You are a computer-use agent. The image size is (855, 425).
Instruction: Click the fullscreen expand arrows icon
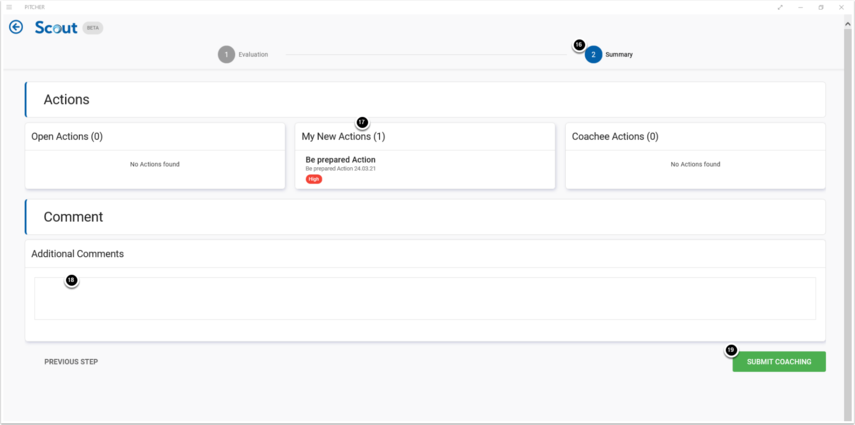pos(779,7)
